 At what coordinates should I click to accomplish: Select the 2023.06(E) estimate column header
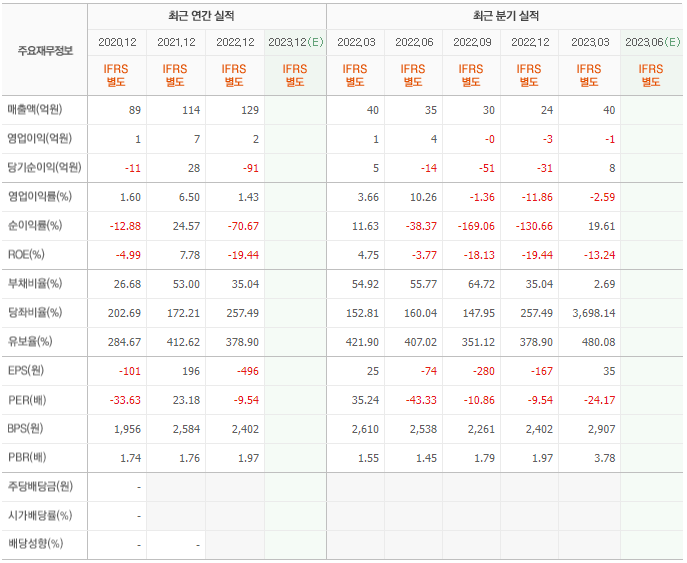[x=652, y=42]
